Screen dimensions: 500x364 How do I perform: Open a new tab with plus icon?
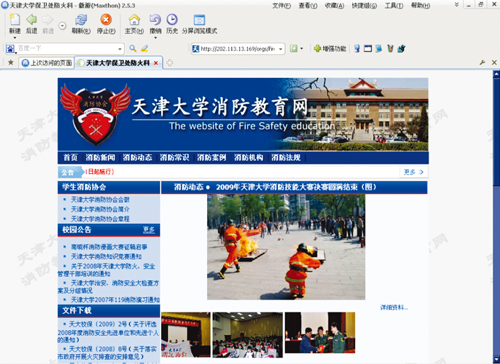pos(170,63)
